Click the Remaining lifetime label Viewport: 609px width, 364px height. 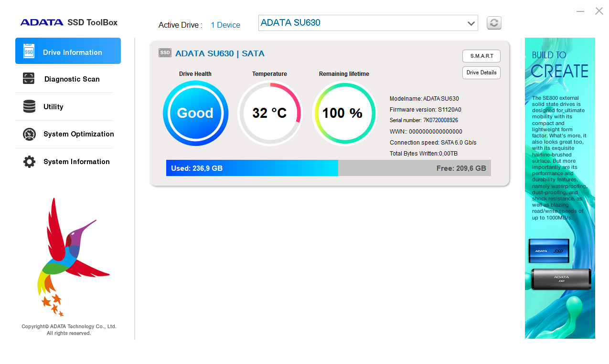point(344,74)
